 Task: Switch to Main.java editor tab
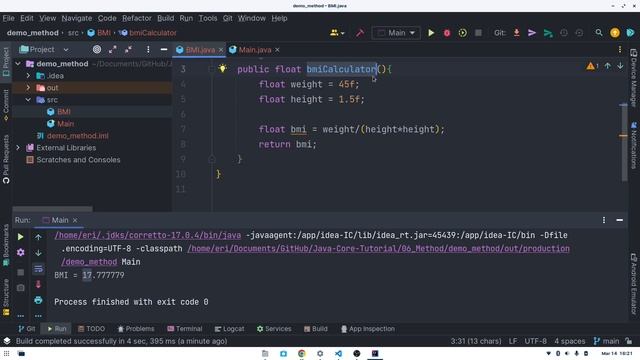pyautogui.click(x=255, y=49)
